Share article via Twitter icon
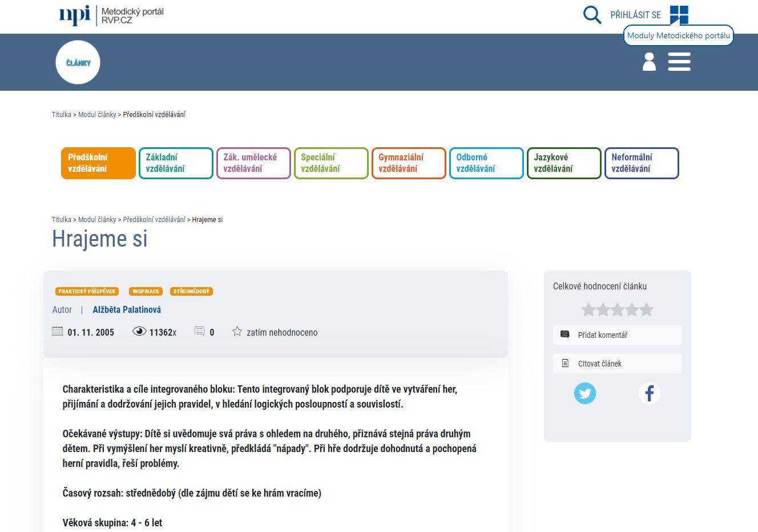Screen dimensions: 758x532 (x=584, y=393)
